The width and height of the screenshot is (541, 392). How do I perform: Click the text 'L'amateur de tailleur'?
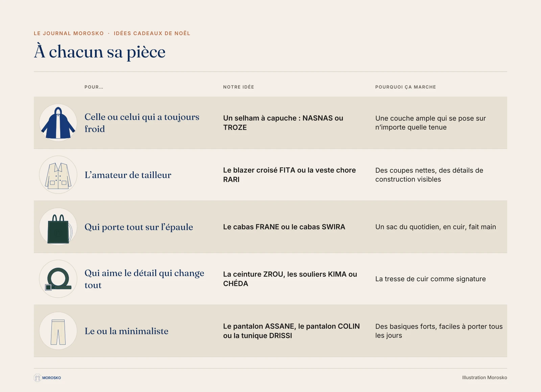coord(128,175)
